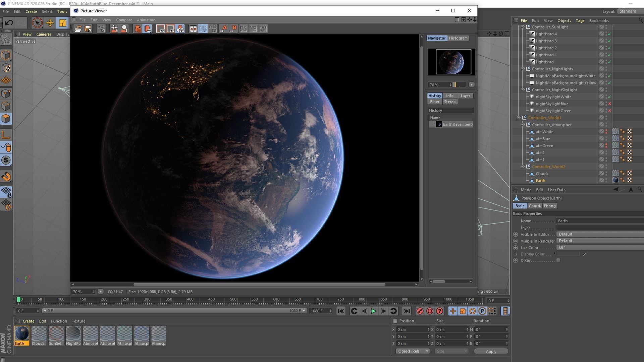Switch to Info tab in Picture Viewer

(x=450, y=96)
